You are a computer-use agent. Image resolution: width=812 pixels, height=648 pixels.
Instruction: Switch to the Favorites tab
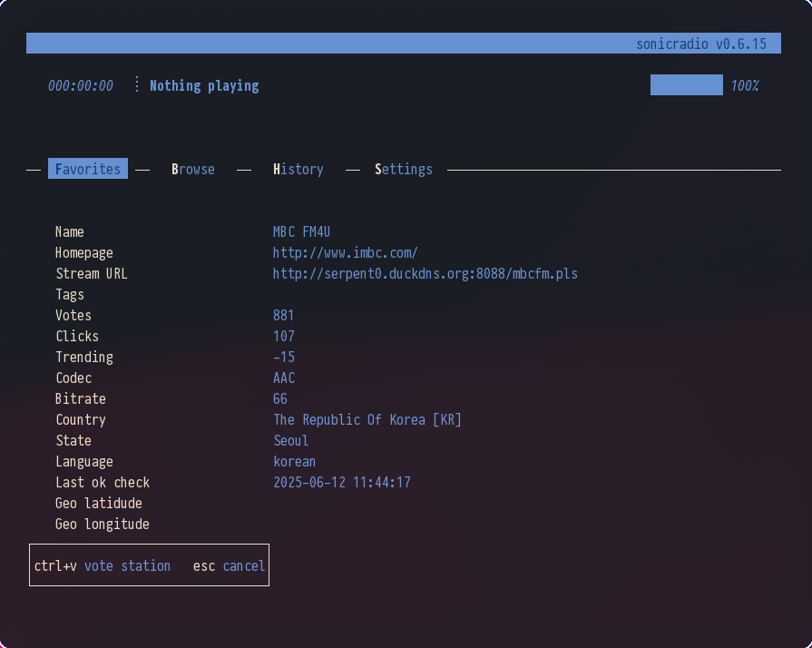point(88,169)
